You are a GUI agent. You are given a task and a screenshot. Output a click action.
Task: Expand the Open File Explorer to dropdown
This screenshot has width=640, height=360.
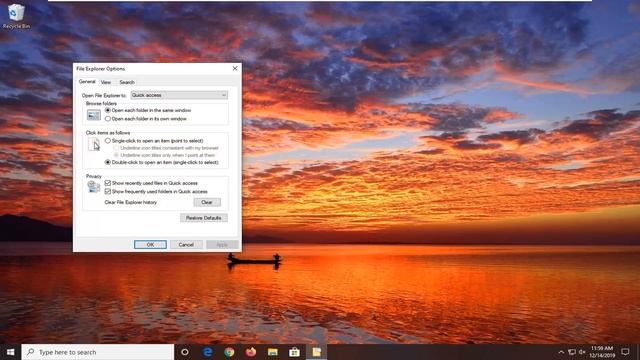(179, 95)
